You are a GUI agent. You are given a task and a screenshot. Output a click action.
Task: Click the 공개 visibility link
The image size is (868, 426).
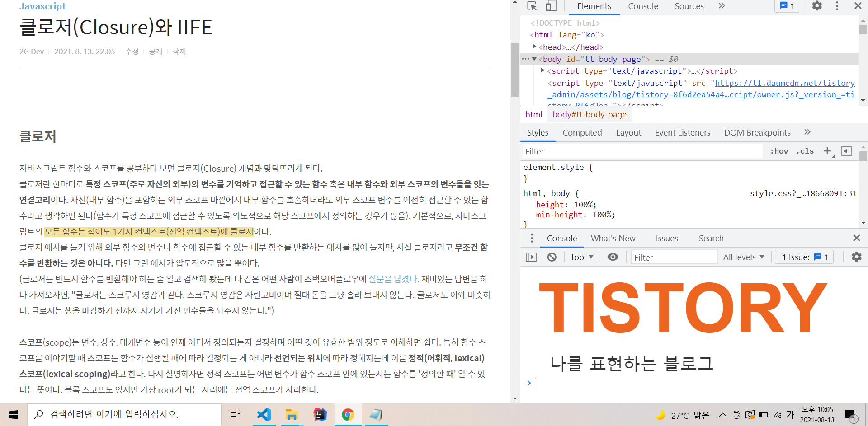[156, 51]
